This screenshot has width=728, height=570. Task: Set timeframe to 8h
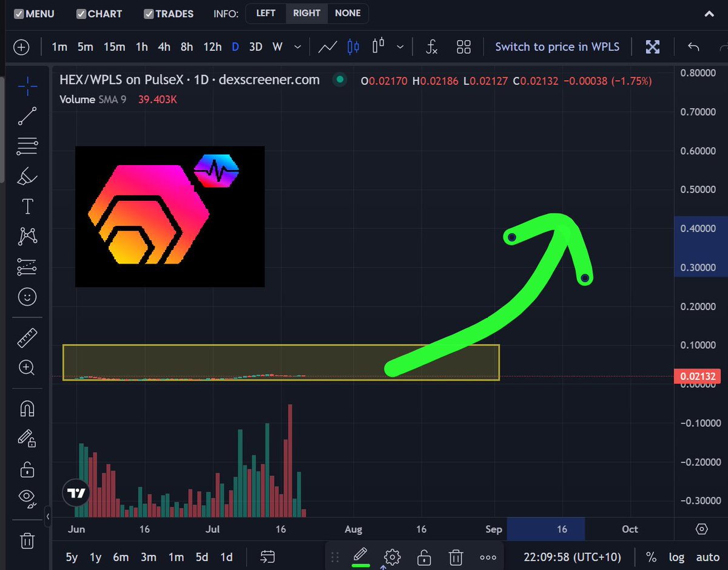[x=187, y=47]
